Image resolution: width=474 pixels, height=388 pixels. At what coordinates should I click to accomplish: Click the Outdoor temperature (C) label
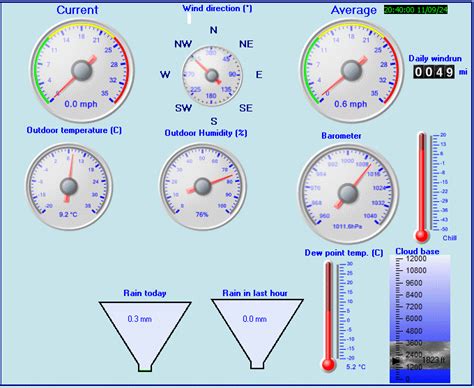click(x=74, y=130)
